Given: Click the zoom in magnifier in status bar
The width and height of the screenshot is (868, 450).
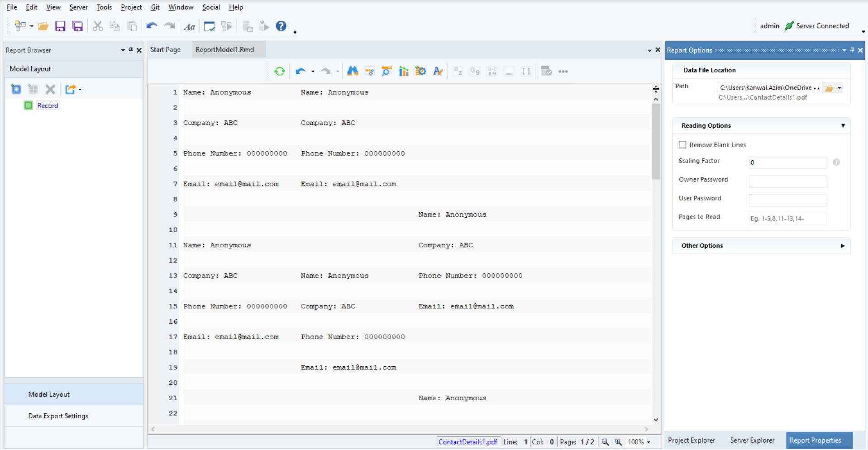Looking at the screenshot, I should point(618,442).
